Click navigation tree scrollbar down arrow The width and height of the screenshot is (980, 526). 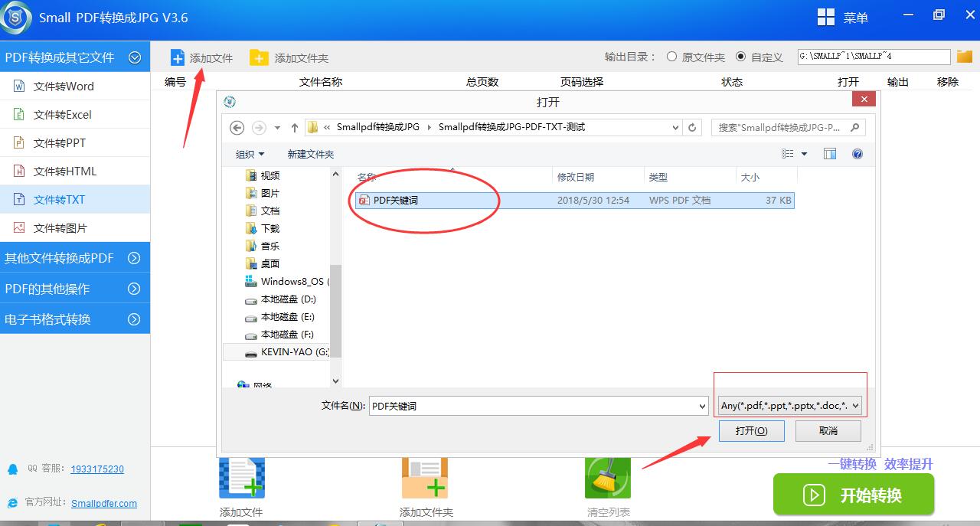click(335, 381)
